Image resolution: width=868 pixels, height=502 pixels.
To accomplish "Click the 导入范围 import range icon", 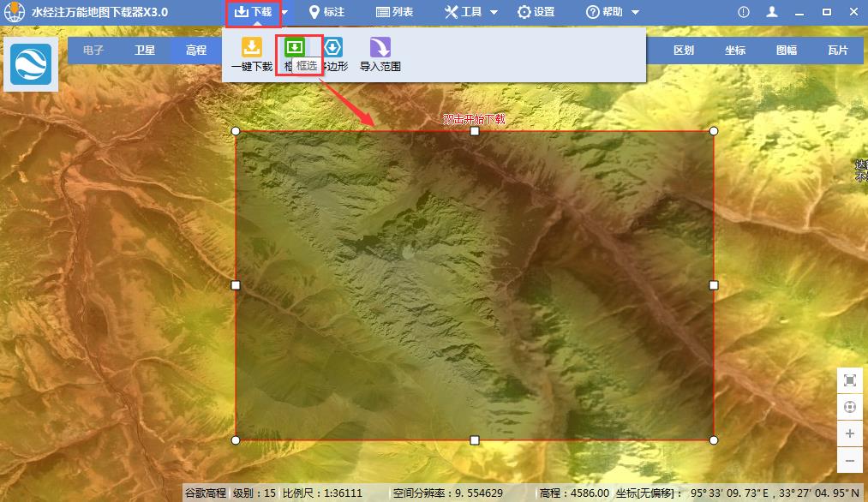I will click(x=380, y=47).
